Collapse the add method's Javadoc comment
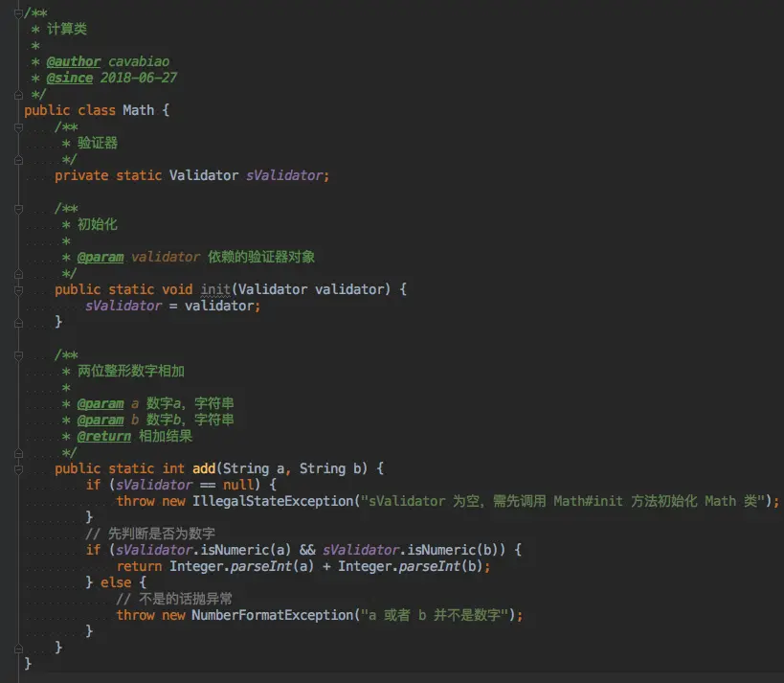The image size is (784, 683). click(17, 355)
